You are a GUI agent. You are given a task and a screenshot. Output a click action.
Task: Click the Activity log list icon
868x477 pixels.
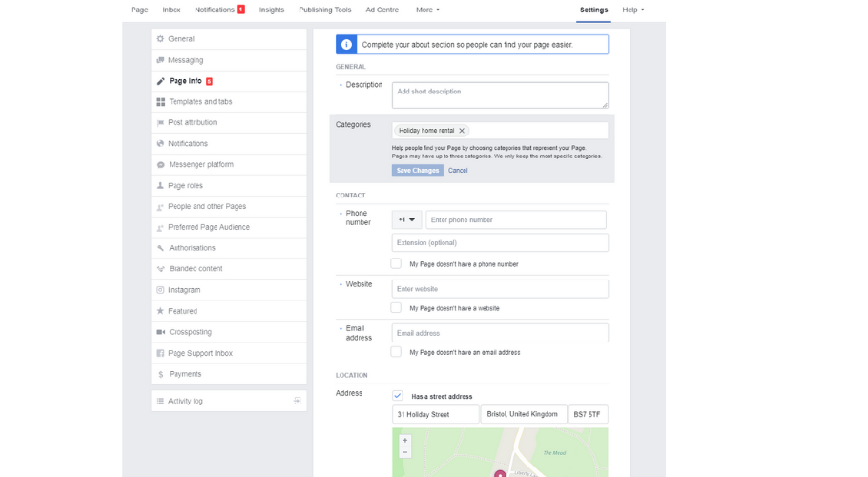coord(160,401)
